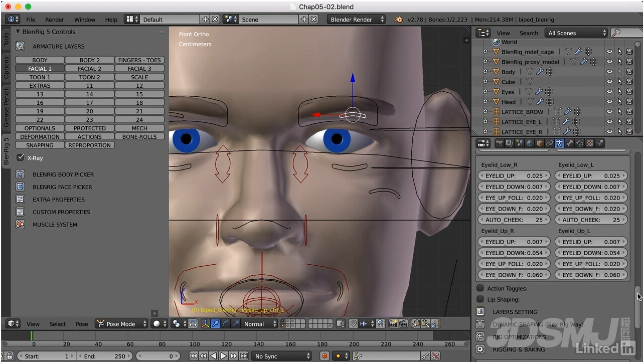Open the Window menu
This screenshot has height=363, width=644.
pos(85,20)
